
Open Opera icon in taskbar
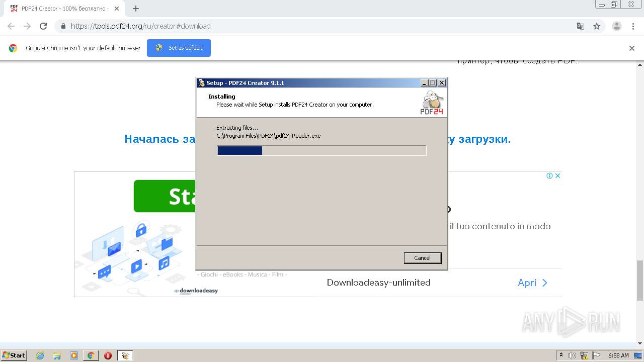click(x=108, y=355)
